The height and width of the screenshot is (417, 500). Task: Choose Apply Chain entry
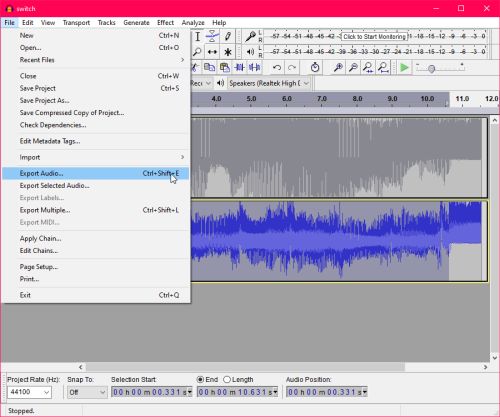(x=96, y=238)
